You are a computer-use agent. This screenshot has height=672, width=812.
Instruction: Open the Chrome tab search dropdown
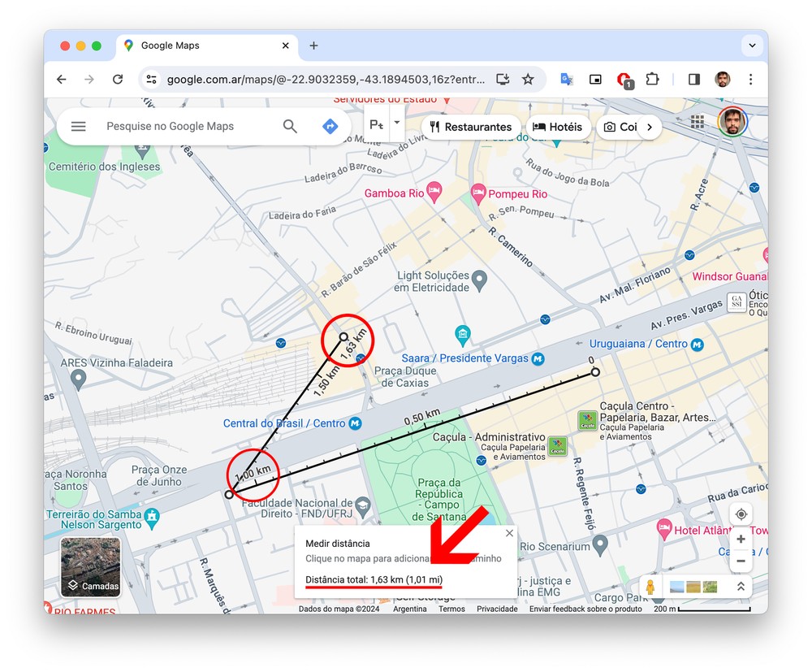[x=750, y=46]
